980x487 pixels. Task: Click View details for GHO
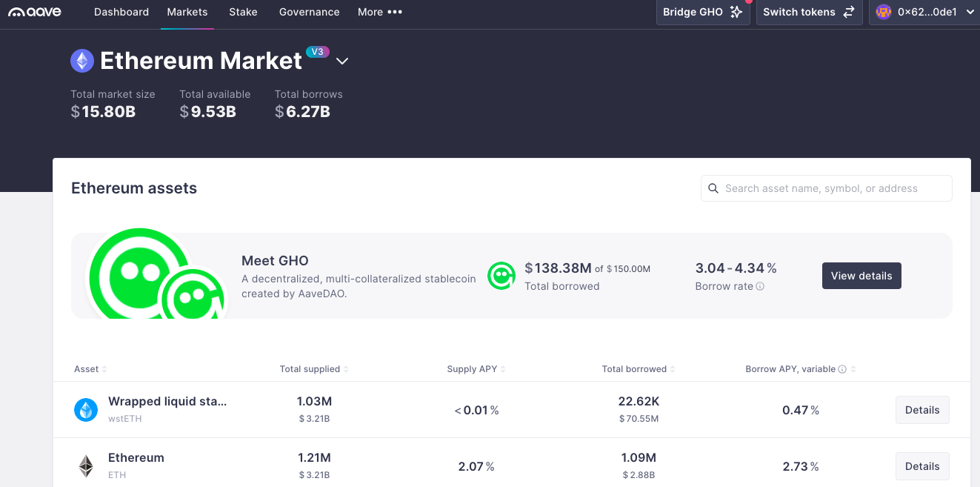(x=861, y=276)
